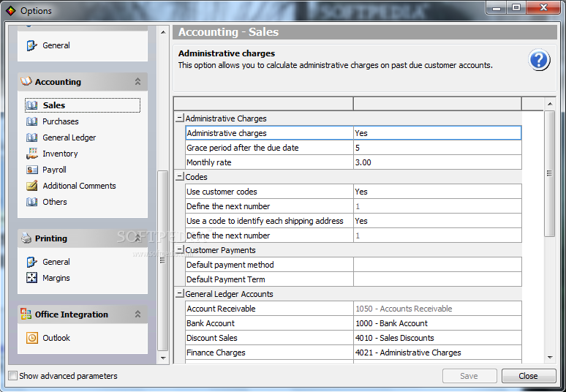Viewport: 566px width, 392px height.
Task: Collapse the Accounting sidebar section
Action: click(137, 82)
